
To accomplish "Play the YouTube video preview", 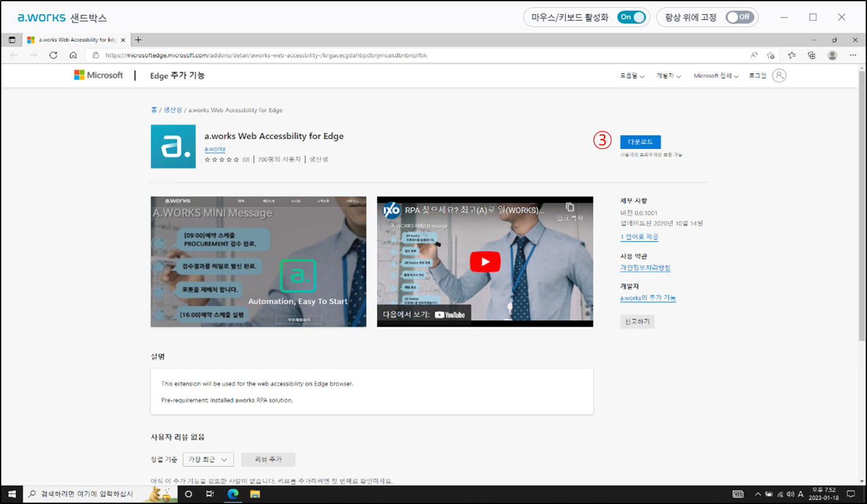I will point(485,261).
